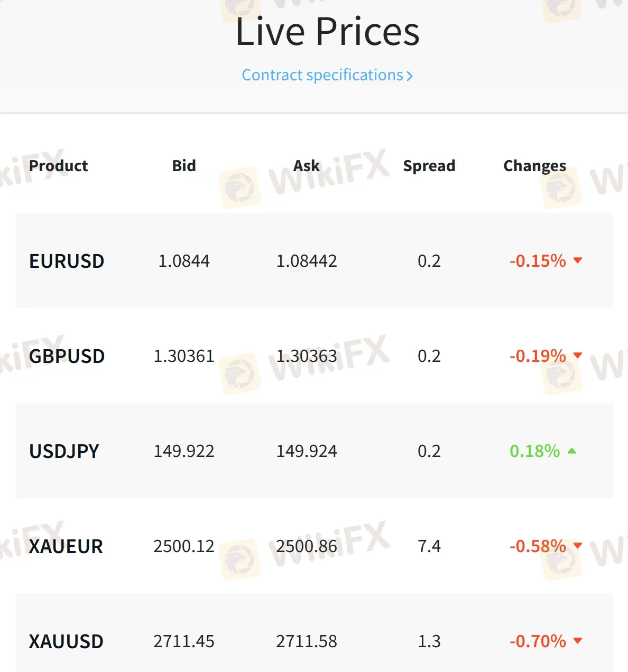The width and height of the screenshot is (628, 672).
Task: Click the XAUEUR spread value 7.4
Action: (x=429, y=546)
